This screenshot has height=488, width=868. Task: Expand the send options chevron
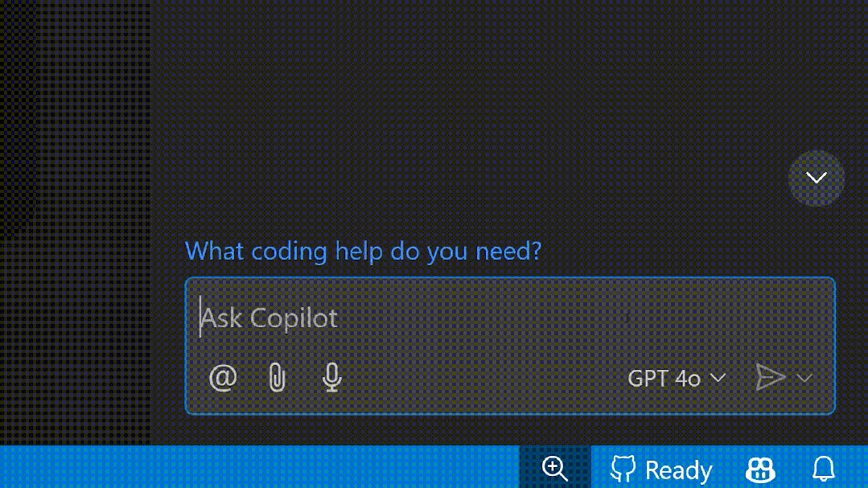[803, 377]
